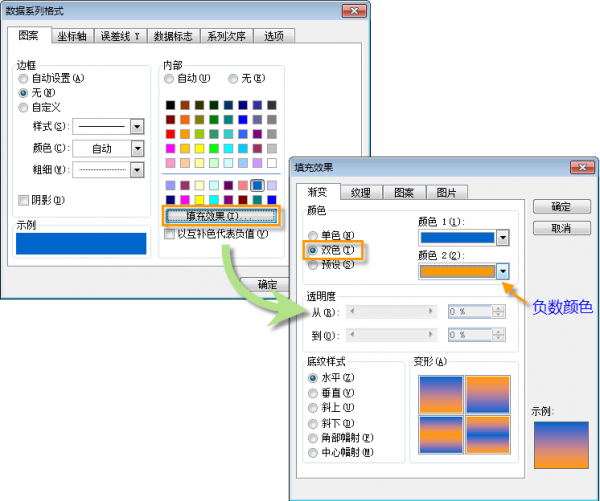Pick the bright yellow color swatch
This screenshot has width=600, height=501.
[x=199, y=149]
